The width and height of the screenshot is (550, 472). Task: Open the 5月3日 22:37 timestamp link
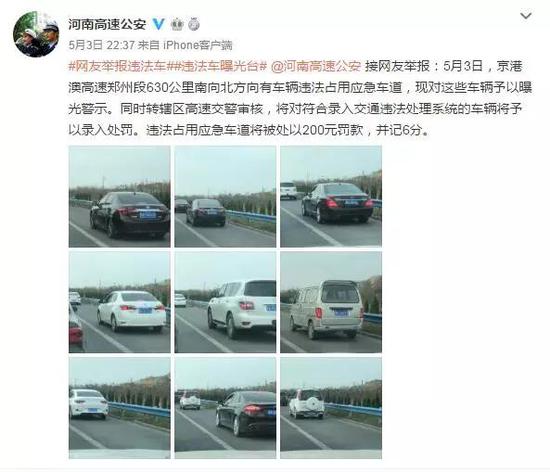coord(102,45)
